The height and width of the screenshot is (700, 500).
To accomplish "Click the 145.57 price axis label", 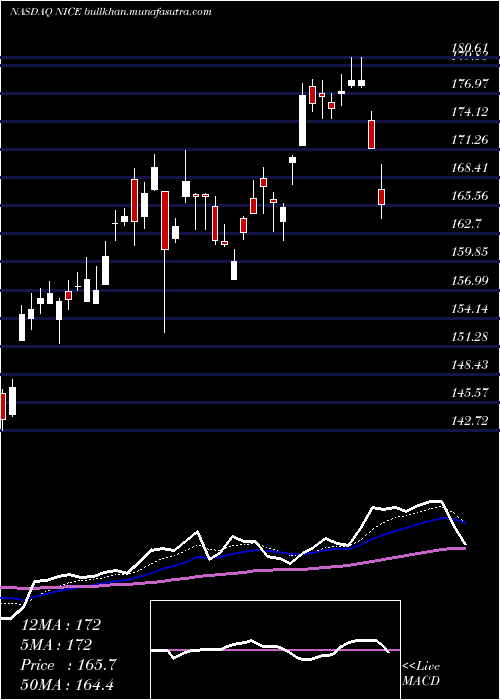I will pyautogui.click(x=470, y=392).
